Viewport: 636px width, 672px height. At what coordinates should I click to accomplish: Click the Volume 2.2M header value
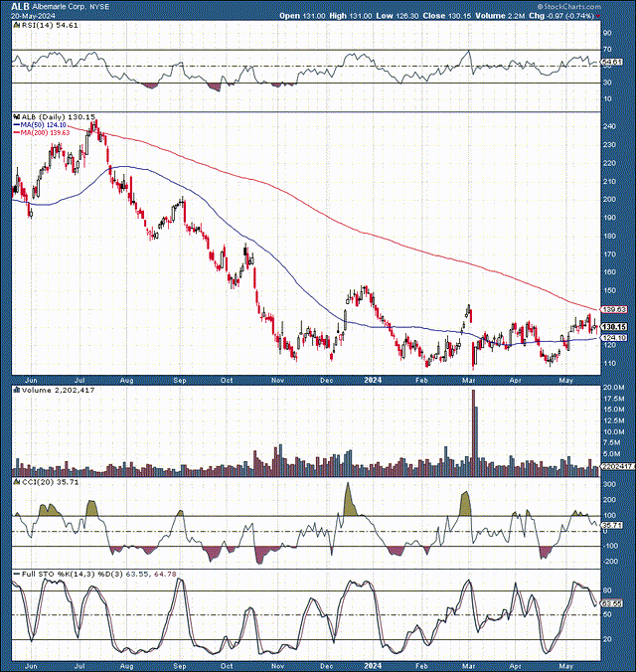pyautogui.click(x=500, y=16)
